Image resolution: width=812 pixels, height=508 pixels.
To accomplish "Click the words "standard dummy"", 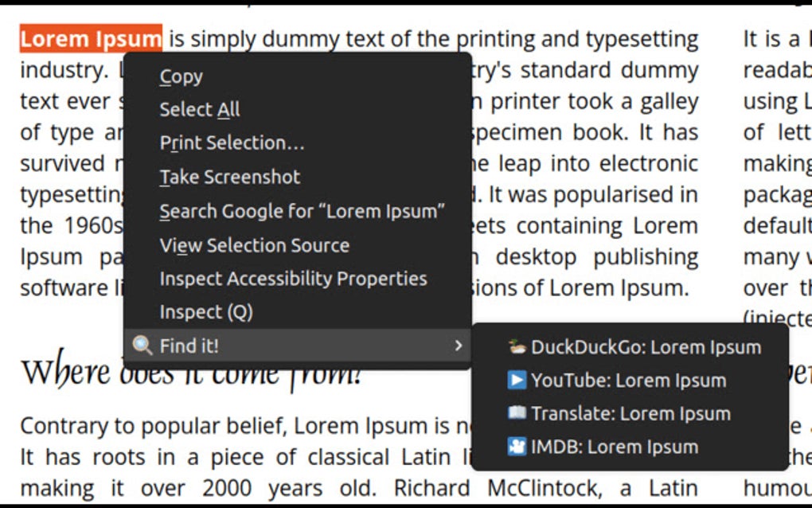I will (x=610, y=70).
